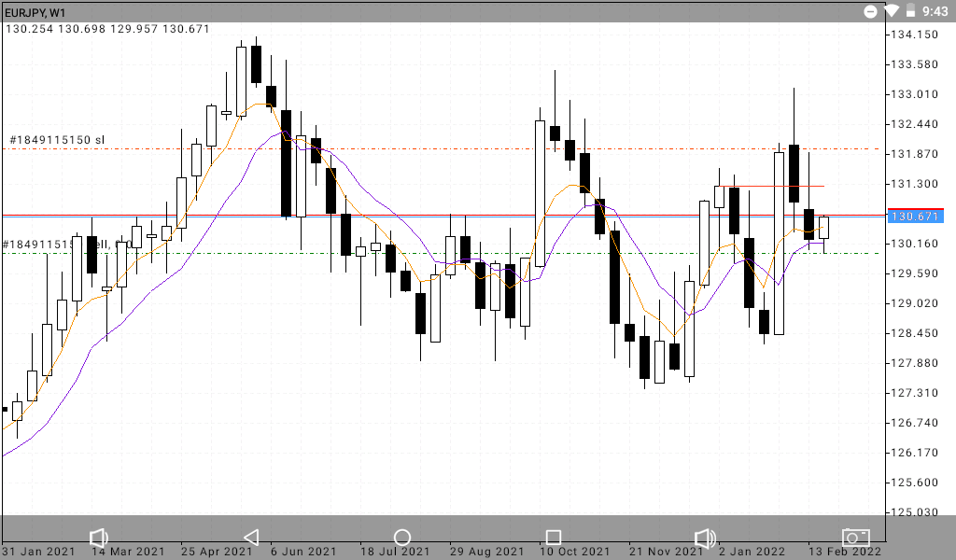The height and width of the screenshot is (560, 956).
Task: Tap the 134.150 price axis label
Action: click(915, 35)
